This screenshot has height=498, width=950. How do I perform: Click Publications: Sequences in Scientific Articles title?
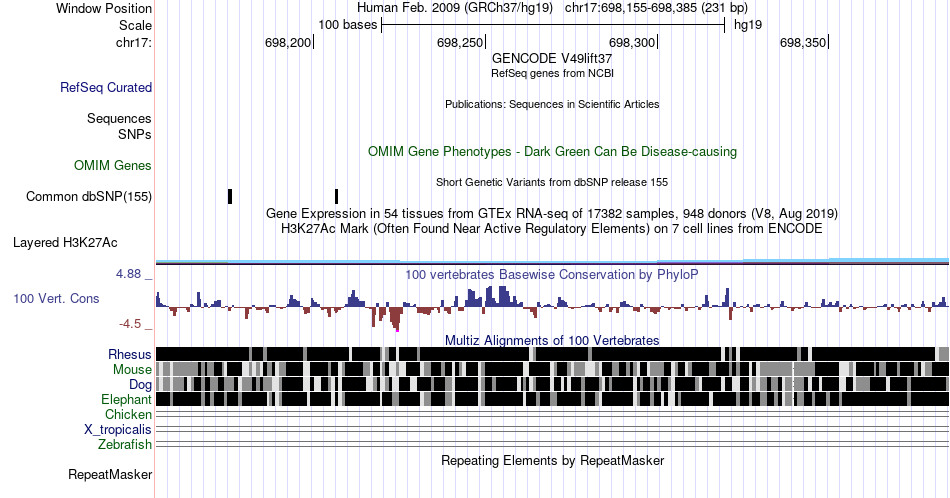tap(552, 104)
